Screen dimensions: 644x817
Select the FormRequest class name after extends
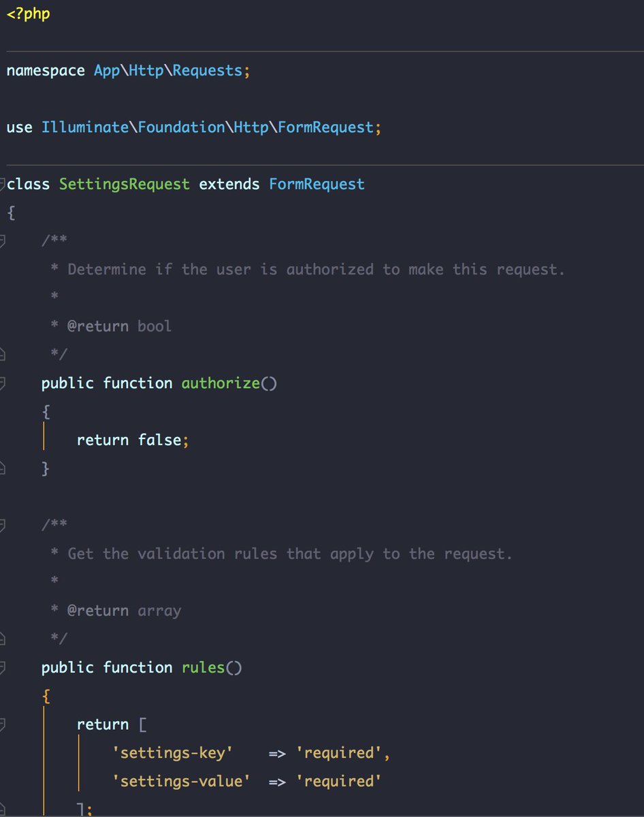316,184
